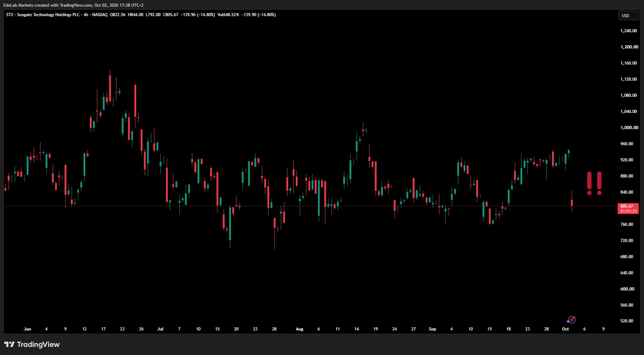Click the 880.00 price axis label

click(627, 176)
